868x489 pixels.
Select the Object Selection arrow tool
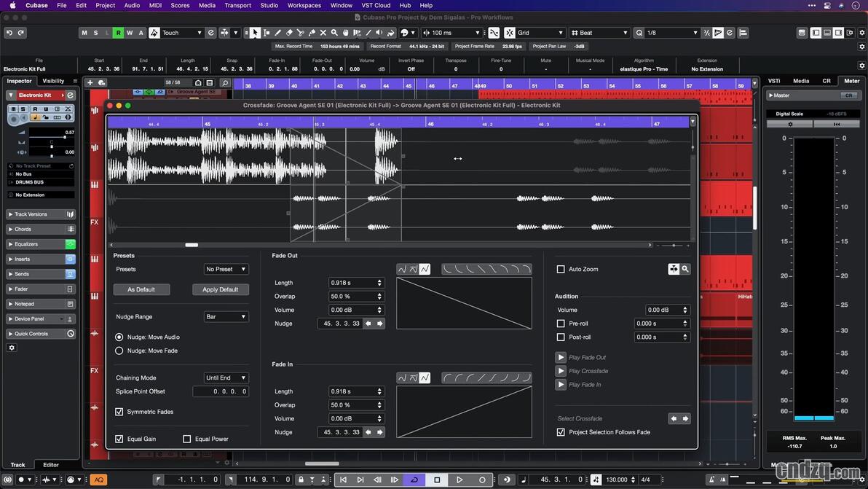coord(255,33)
